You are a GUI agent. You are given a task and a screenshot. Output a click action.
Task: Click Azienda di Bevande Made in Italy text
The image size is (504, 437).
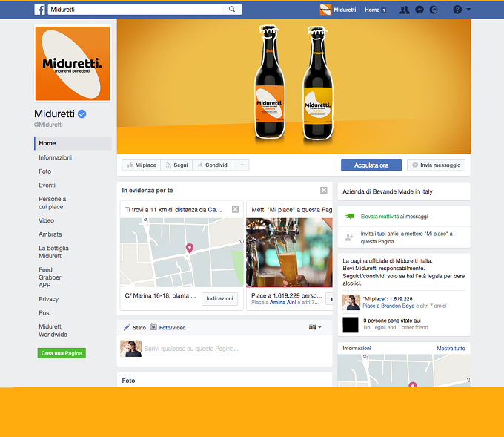[388, 191]
